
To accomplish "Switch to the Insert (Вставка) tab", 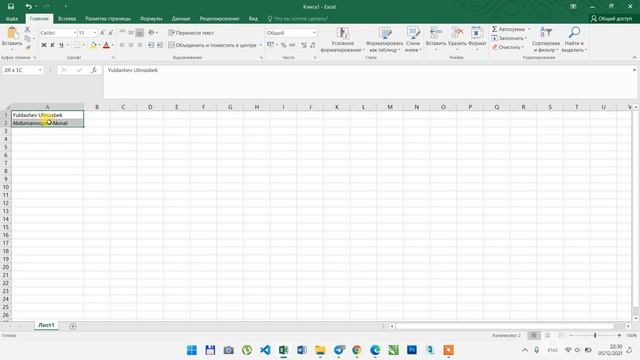I will point(67,19).
